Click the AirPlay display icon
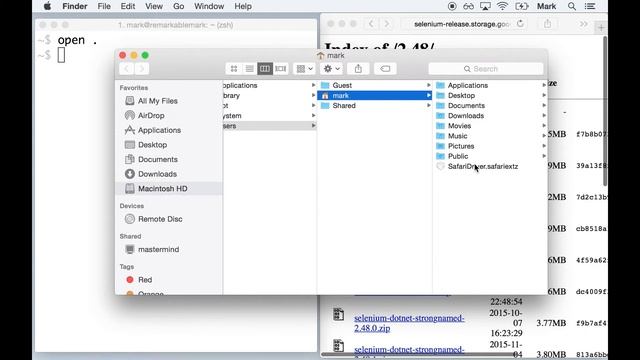Image resolution: width=640 pixels, height=360 pixels. (485, 6)
